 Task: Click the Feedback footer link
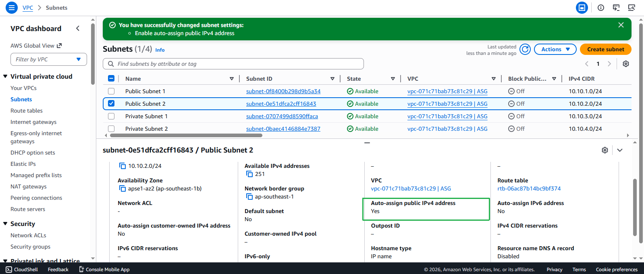tap(58, 269)
